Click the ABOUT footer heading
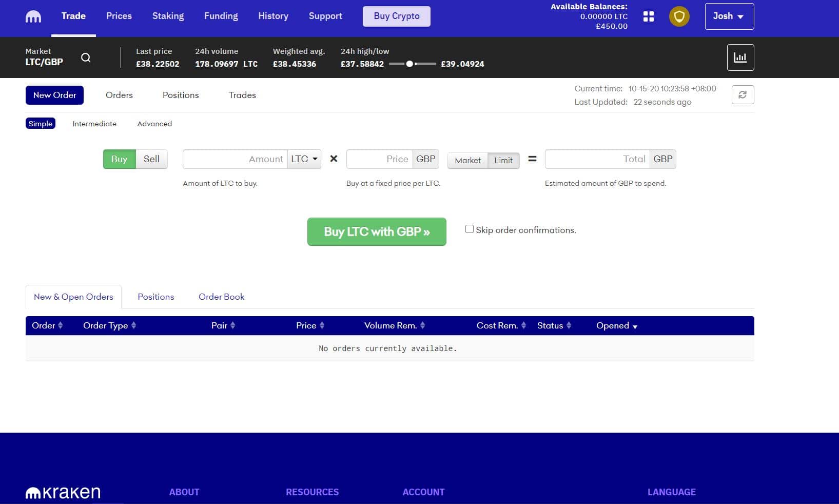 [x=184, y=492]
